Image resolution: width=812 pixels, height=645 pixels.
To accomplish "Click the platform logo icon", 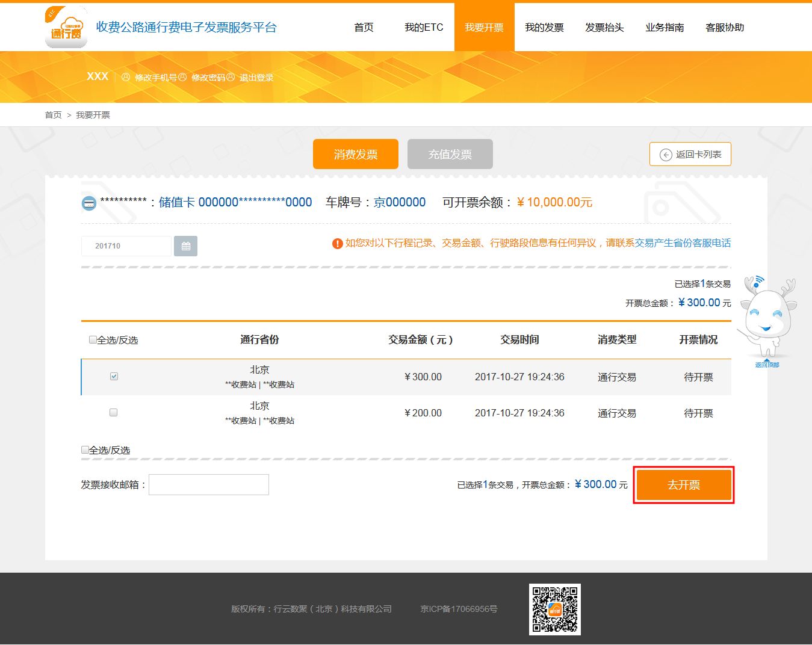I will click(66, 28).
